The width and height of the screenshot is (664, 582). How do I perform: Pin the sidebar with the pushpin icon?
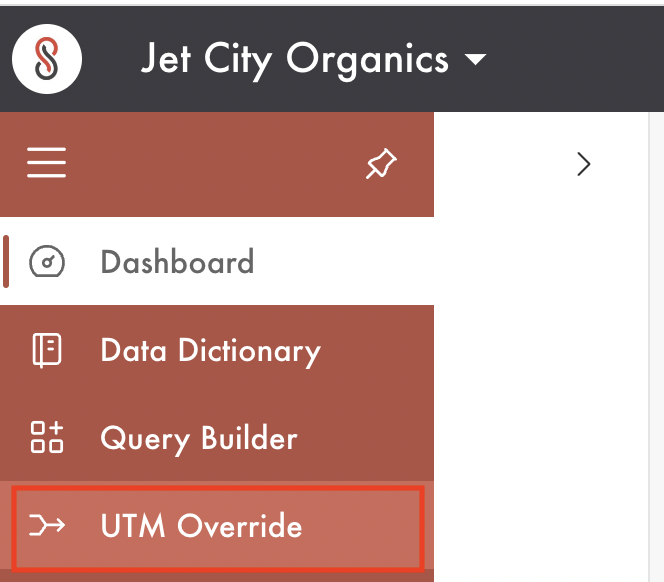381,164
